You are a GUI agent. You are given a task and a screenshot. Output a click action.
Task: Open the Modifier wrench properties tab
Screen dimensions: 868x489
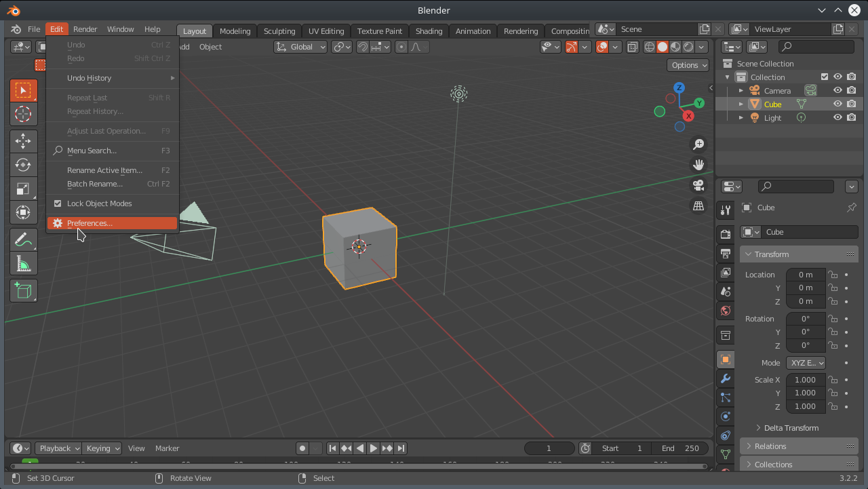[725, 378]
